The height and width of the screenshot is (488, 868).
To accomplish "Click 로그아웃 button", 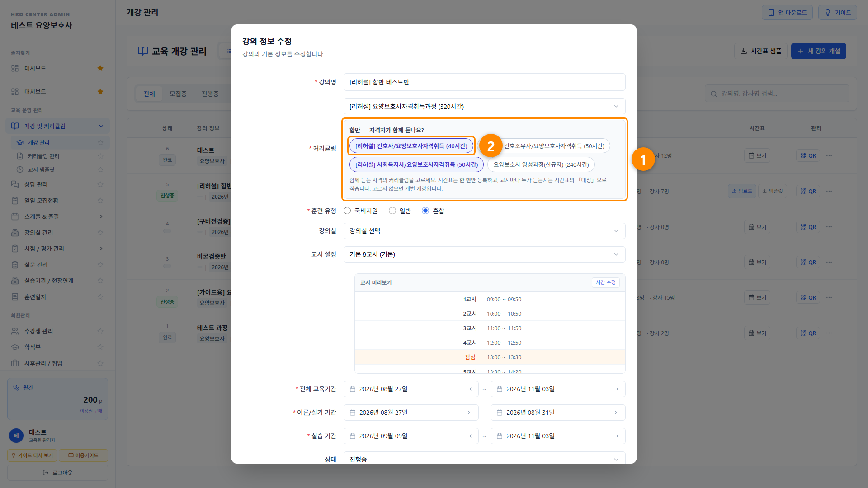I will pyautogui.click(x=57, y=473).
